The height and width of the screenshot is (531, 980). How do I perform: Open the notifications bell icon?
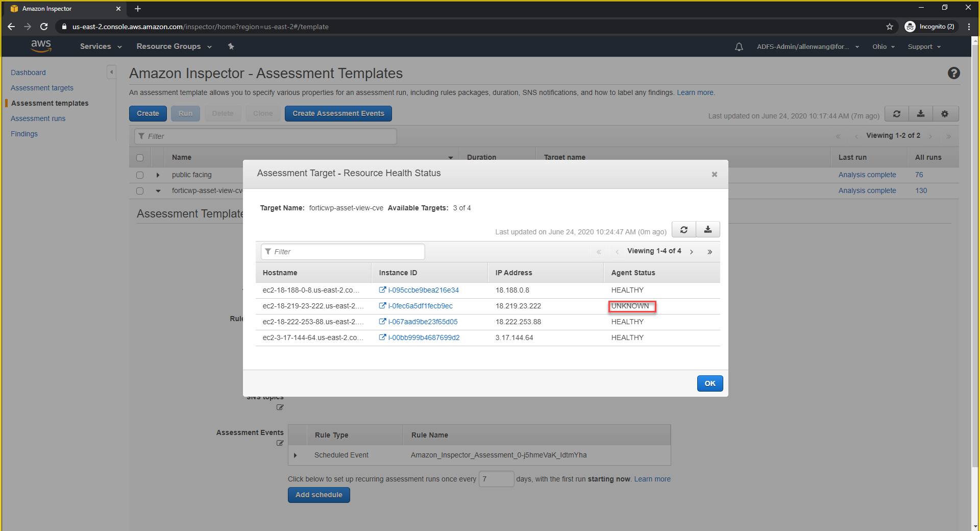(x=739, y=47)
